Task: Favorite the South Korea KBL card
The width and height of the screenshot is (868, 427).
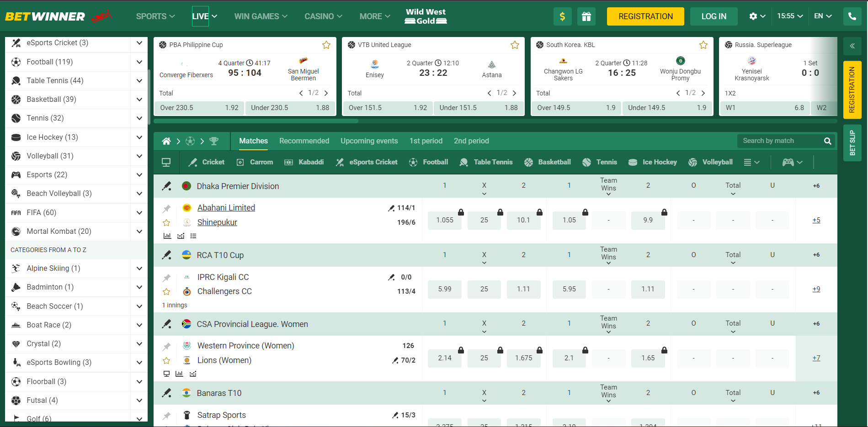Action: point(703,45)
